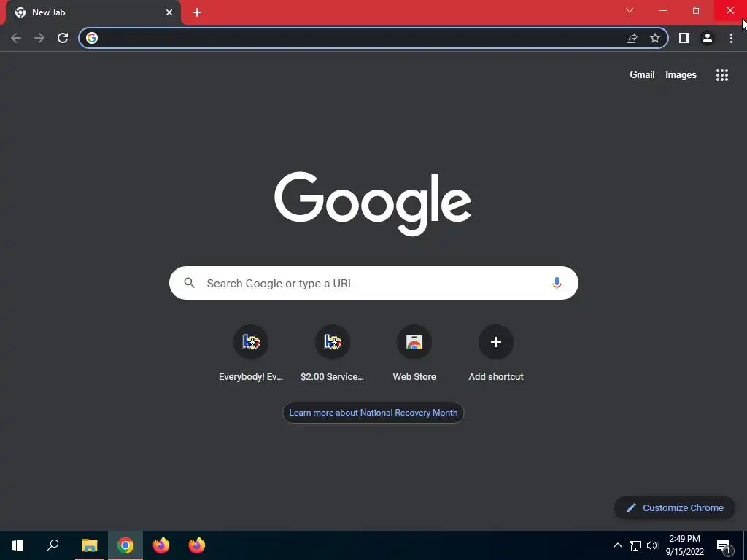
Task: Open the Web Store shortcut
Action: tap(414, 354)
